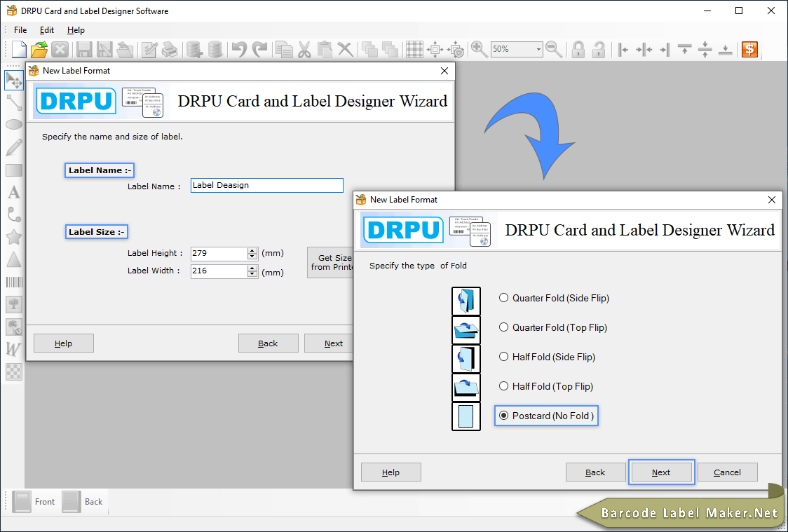Close the label size wizard dialog

[444, 71]
